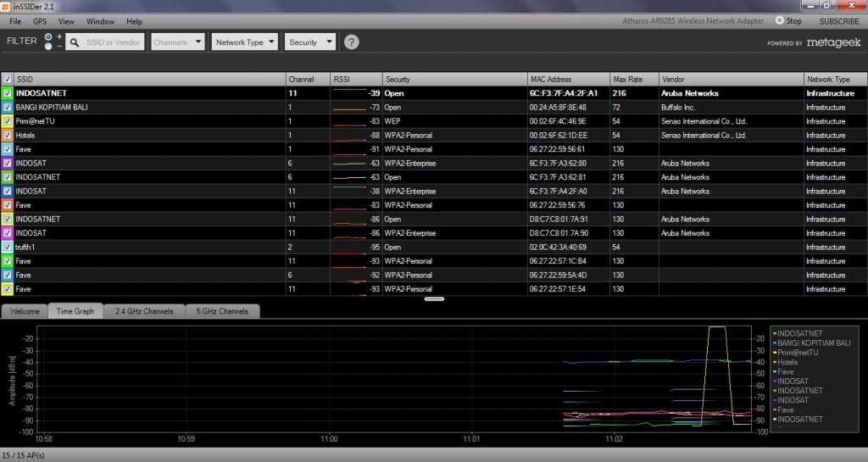Switch to the 5 GHz Channels tab
This screenshot has height=462, width=868.
(x=222, y=311)
